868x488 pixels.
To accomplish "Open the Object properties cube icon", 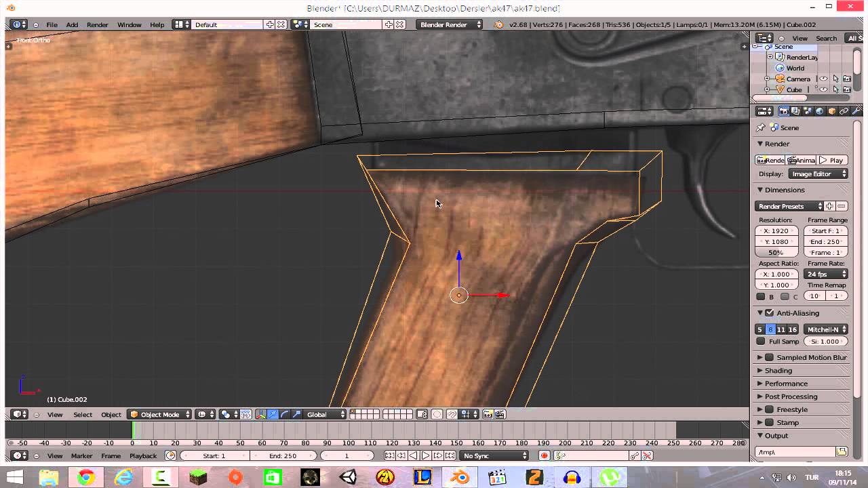I will click(x=832, y=111).
